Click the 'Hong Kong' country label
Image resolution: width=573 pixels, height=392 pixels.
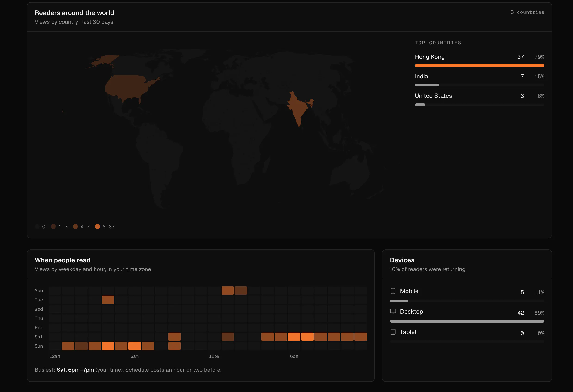430,57
